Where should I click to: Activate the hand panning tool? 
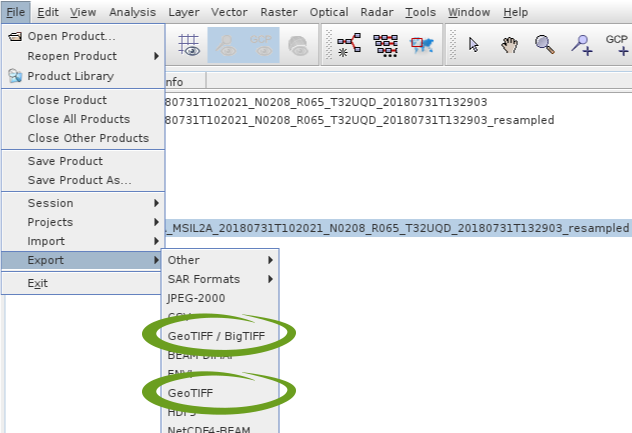coord(510,44)
